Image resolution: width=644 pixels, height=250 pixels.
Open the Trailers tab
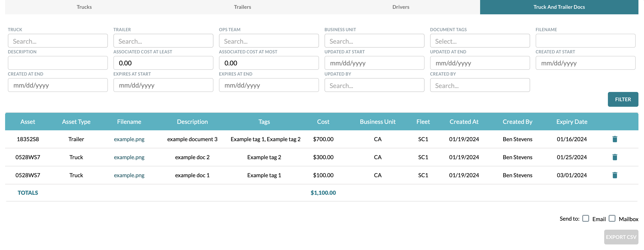(242, 7)
